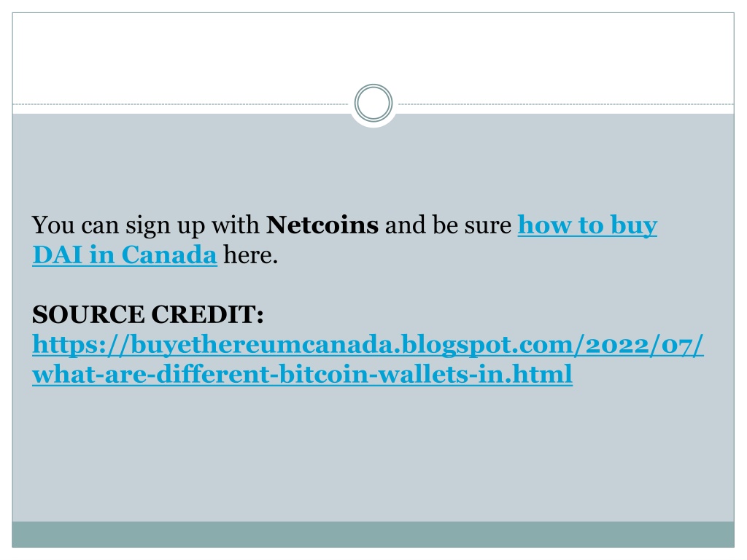Select the bold word "Netcoins"

(x=322, y=225)
